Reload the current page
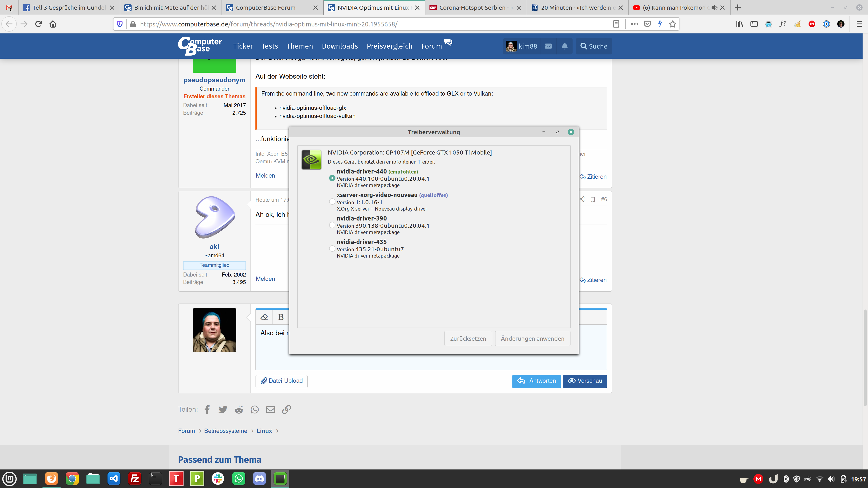 38,24
